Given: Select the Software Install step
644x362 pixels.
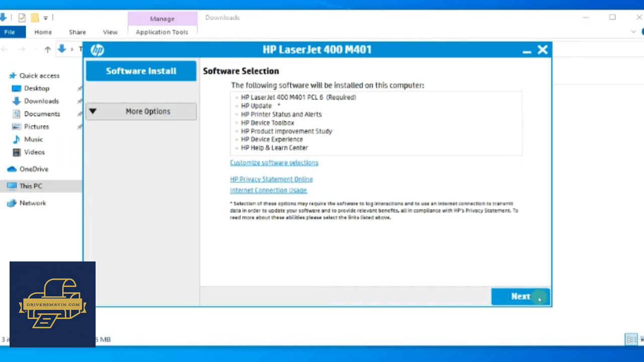Looking at the screenshot, I should click(x=141, y=71).
